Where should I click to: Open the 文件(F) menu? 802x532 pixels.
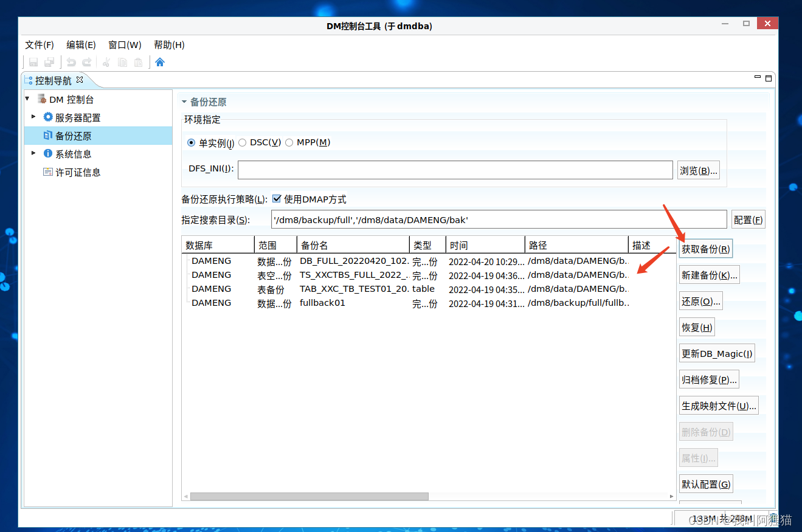click(x=40, y=45)
